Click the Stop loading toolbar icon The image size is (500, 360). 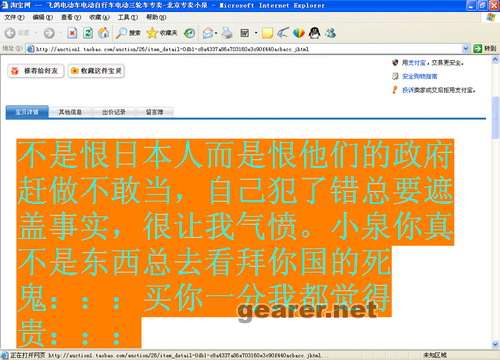(x=72, y=33)
